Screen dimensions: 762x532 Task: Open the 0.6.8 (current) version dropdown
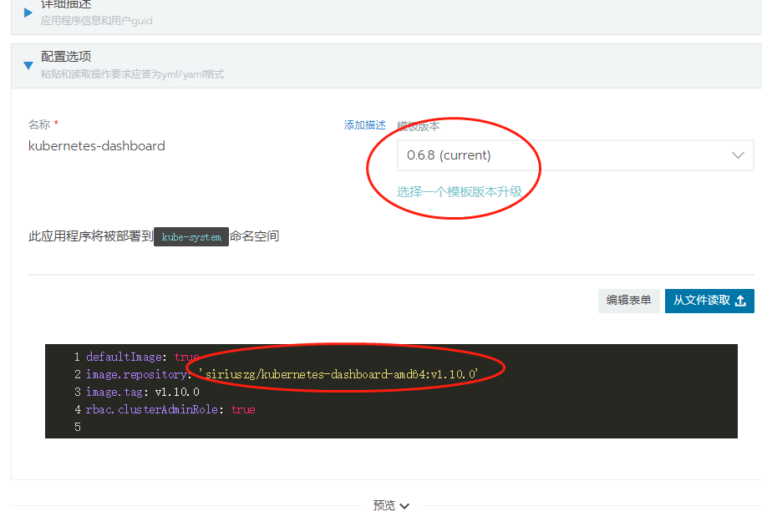pos(575,155)
